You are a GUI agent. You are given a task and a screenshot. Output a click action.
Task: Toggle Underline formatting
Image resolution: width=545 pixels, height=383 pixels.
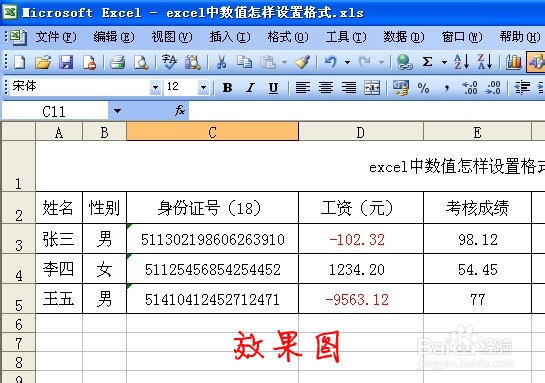(274, 88)
